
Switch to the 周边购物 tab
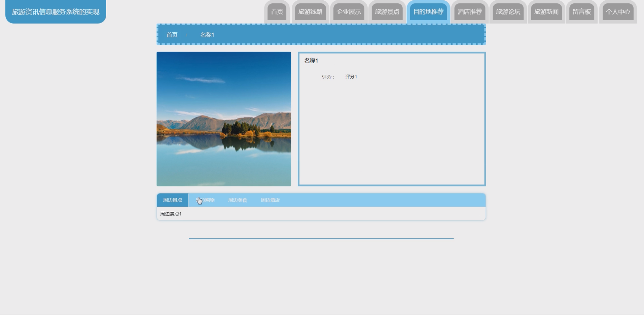pos(205,200)
